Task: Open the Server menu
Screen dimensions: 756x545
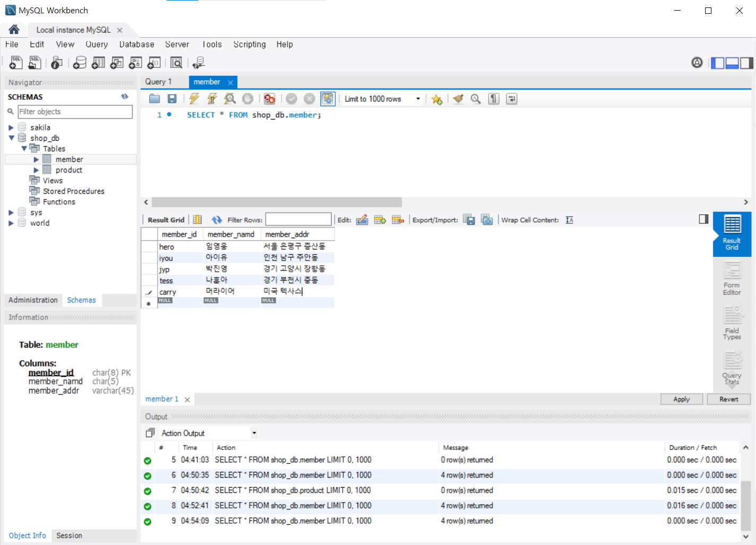Action: 177,45
